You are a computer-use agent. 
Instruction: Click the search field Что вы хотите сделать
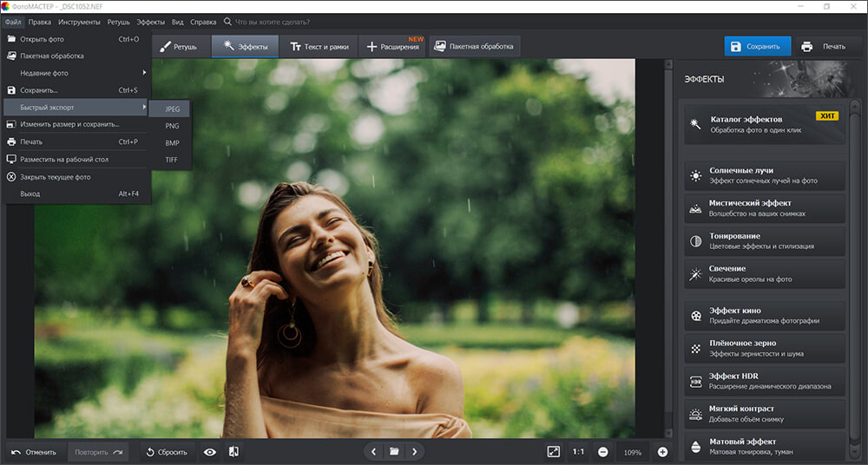pos(273,23)
